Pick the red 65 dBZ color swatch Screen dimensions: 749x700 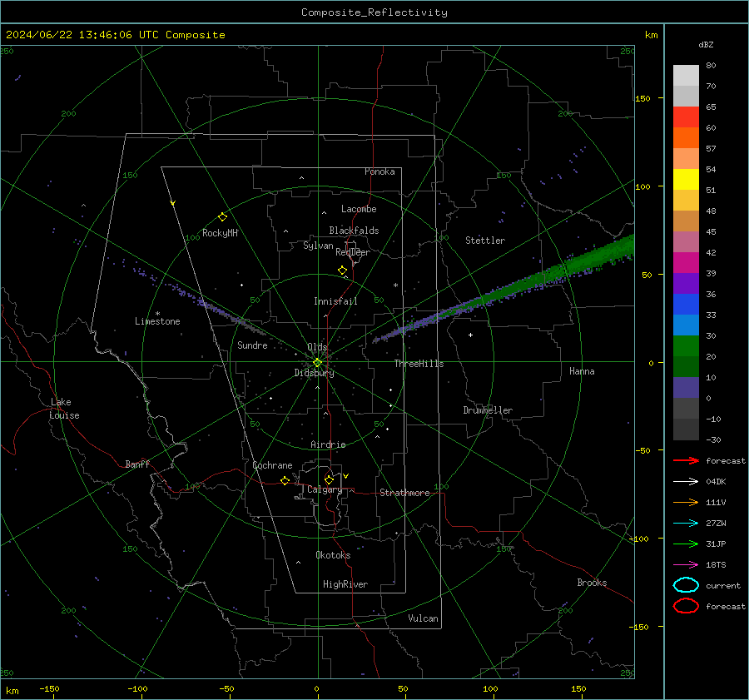click(x=686, y=117)
